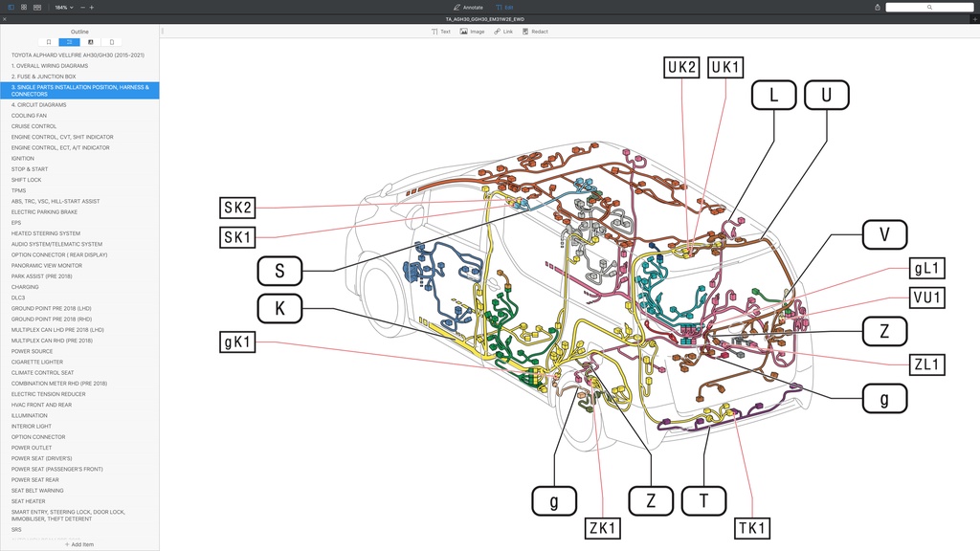The height and width of the screenshot is (551, 980).
Task: Go to Audio System/Telematic System entry
Action: (56, 244)
